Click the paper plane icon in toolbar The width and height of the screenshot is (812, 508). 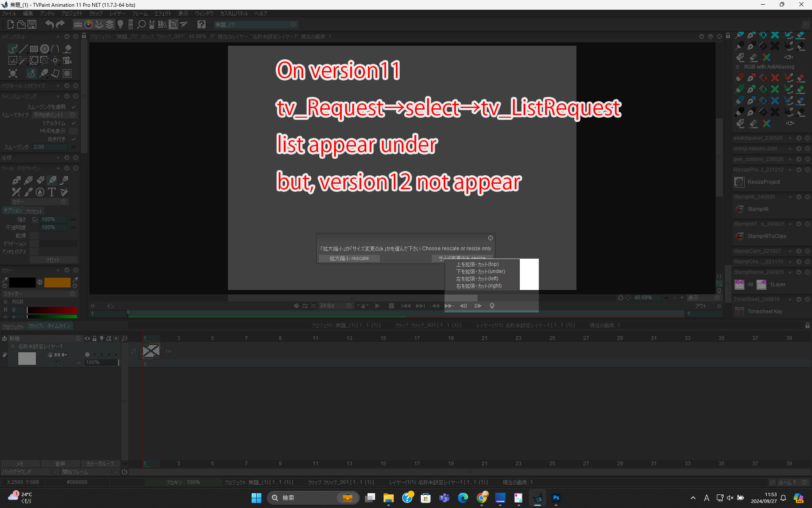coord(184,25)
